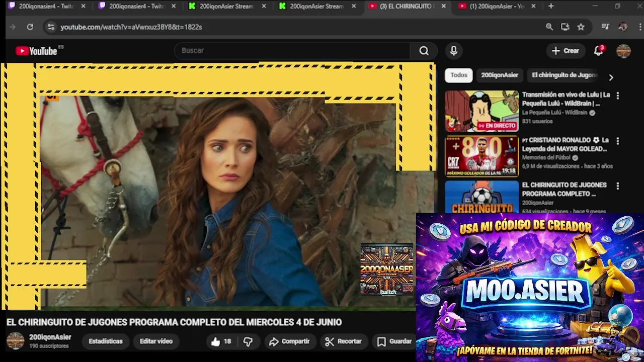The height and width of the screenshot is (362, 644).
Task: Open El Chiringuito recommended video thumbnail
Action: tap(481, 197)
